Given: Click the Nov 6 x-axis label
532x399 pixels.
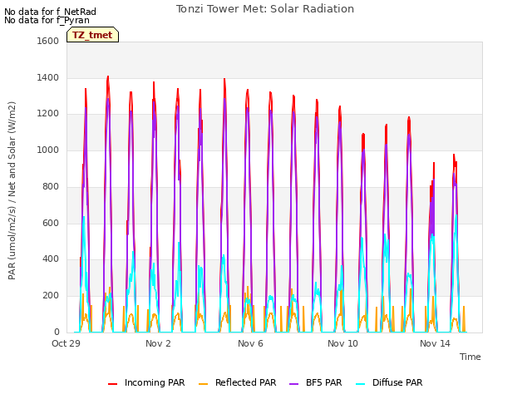Looking at the screenshot, I should (x=250, y=343).
